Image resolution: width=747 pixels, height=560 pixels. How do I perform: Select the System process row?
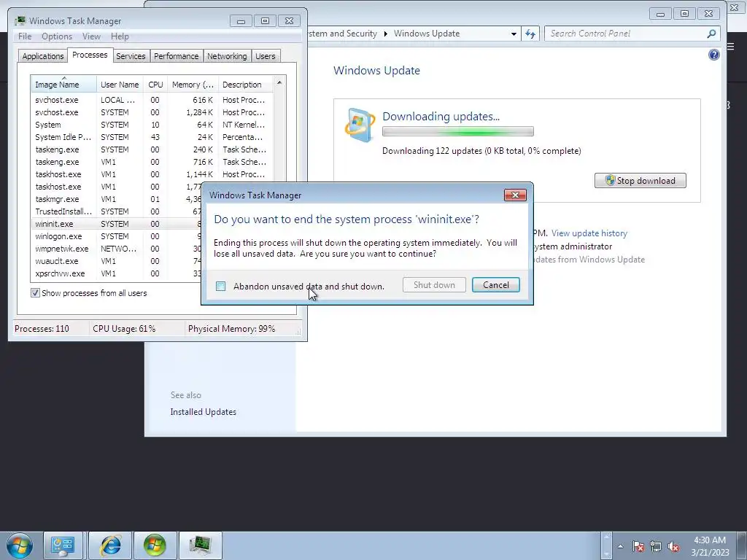click(x=152, y=125)
